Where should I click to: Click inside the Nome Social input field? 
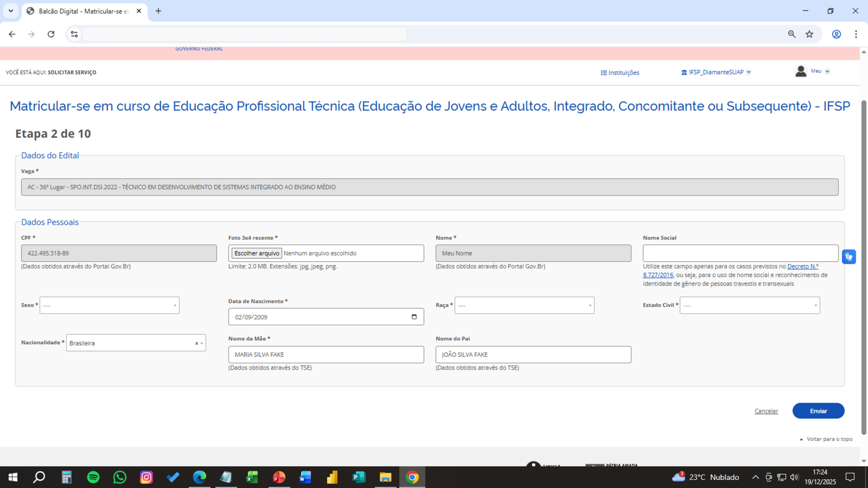[740, 253]
